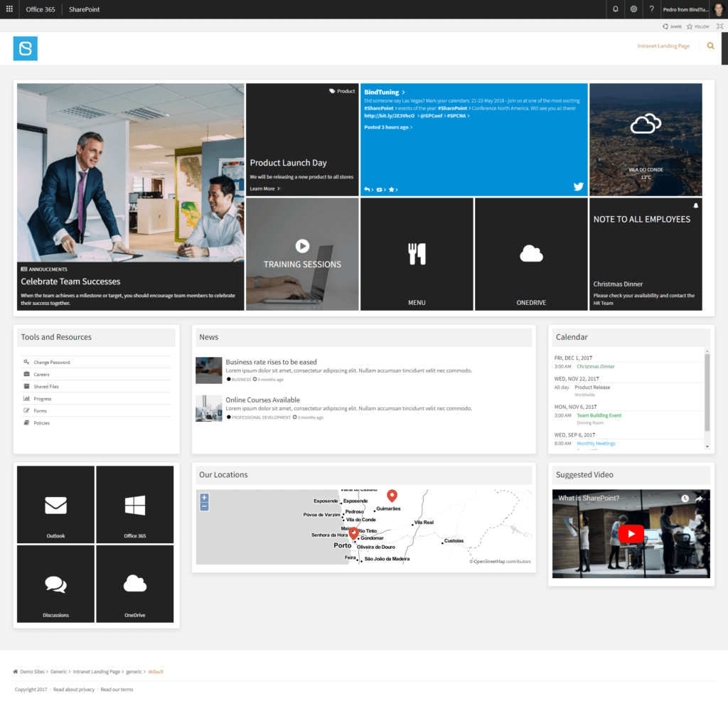Click Christmas Dinner note text
728x706 pixels.
[618, 284]
